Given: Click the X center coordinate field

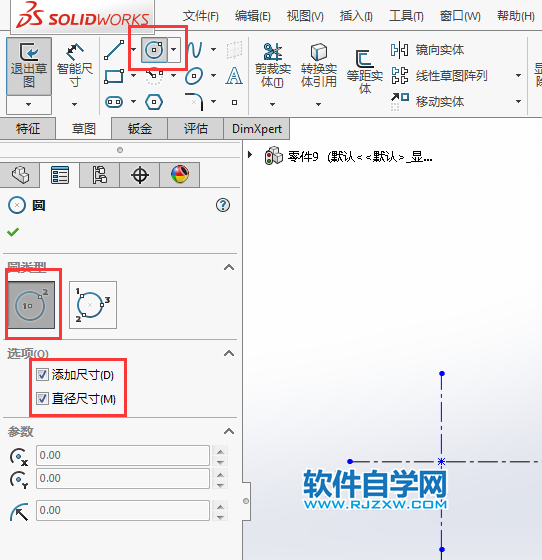Looking at the screenshot, I should 123,455.
